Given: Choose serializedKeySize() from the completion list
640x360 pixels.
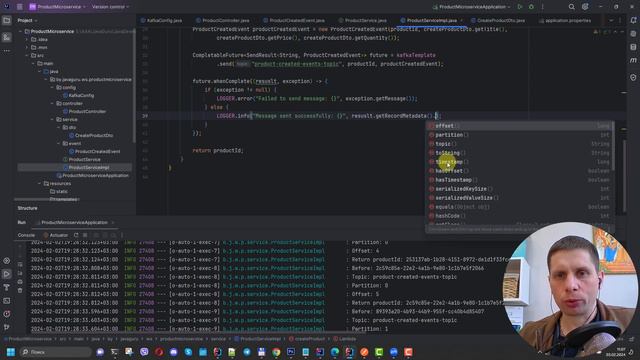Looking at the screenshot, I should pos(519,189).
